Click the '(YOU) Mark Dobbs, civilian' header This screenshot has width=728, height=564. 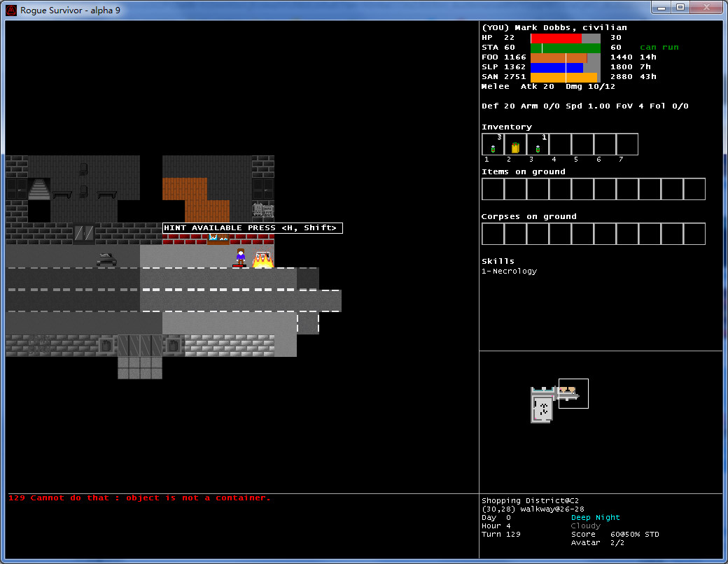click(554, 28)
